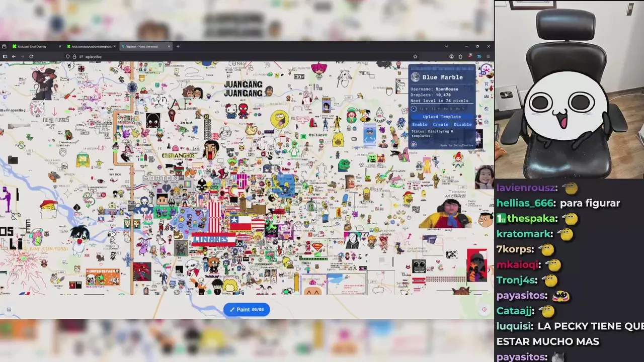Image resolution: width=644 pixels, height=362 pixels.
Task: Switch to the kick.com/popout tab
Action: click(91, 46)
